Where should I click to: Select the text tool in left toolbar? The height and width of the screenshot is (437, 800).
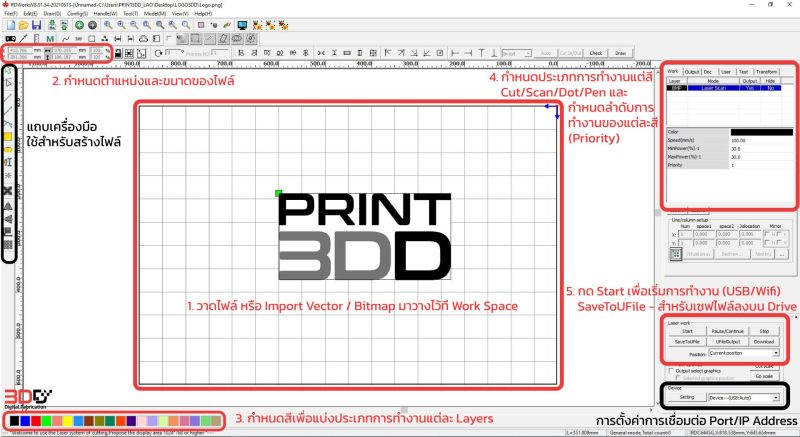(x=8, y=162)
